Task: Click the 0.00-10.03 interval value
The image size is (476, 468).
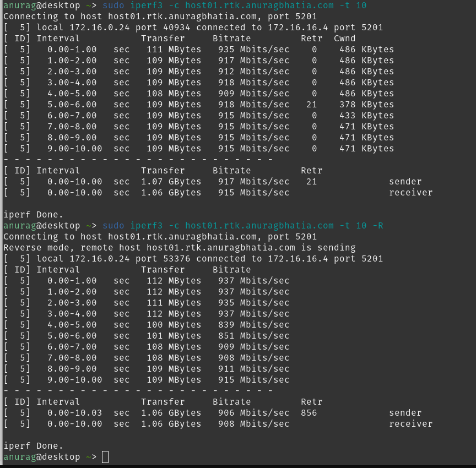Action: click(75, 413)
